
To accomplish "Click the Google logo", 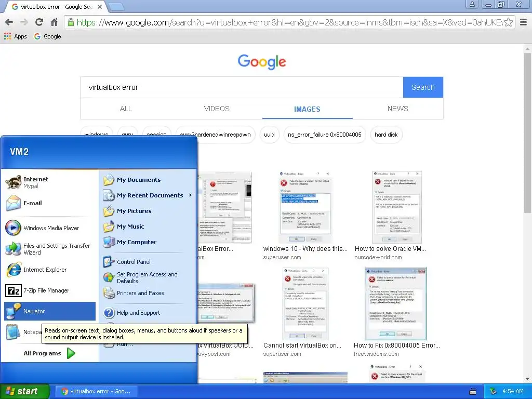I will point(262,62).
